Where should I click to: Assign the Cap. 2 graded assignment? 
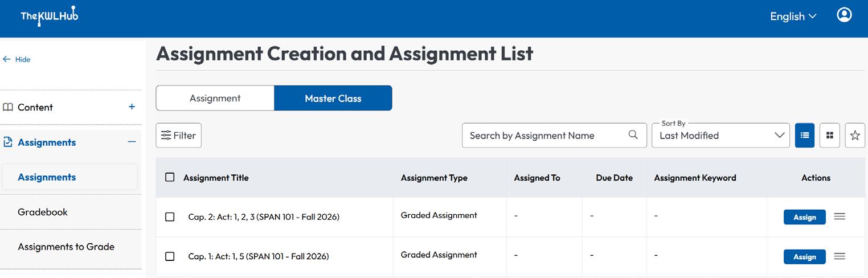[805, 217]
